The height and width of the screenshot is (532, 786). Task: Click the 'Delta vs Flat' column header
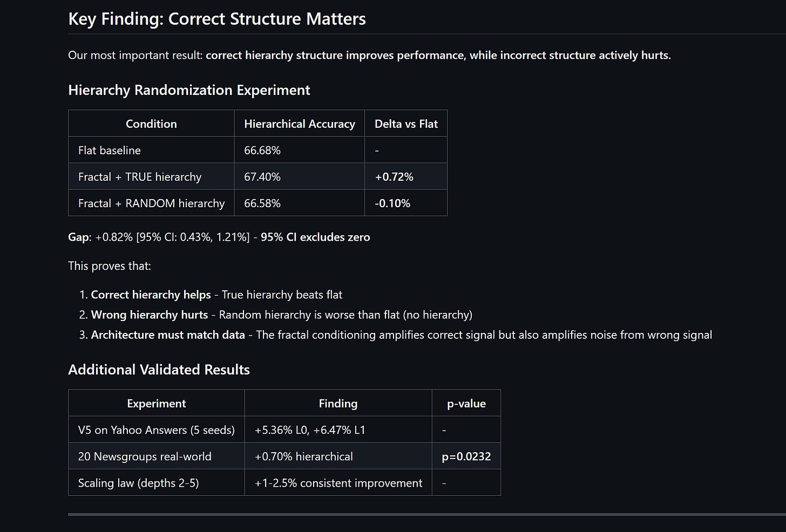pyautogui.click(x=406, y=124)
